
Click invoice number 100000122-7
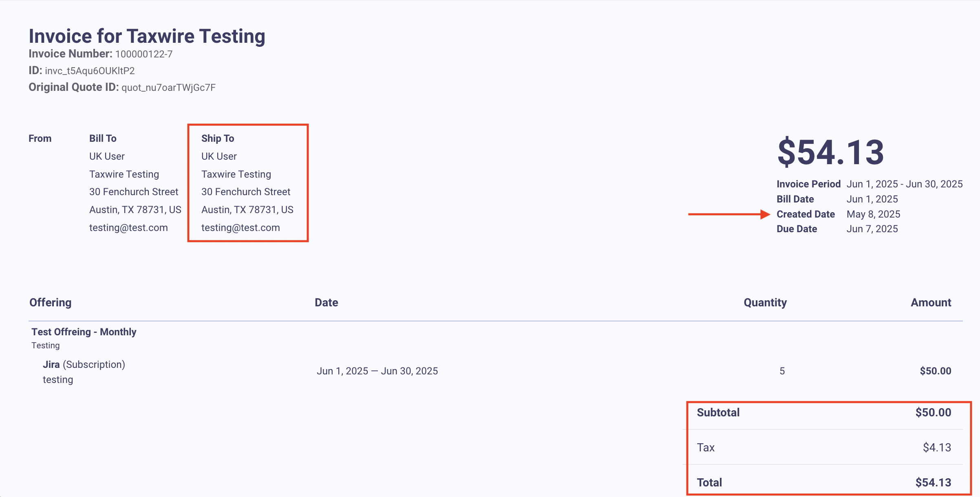143,54
